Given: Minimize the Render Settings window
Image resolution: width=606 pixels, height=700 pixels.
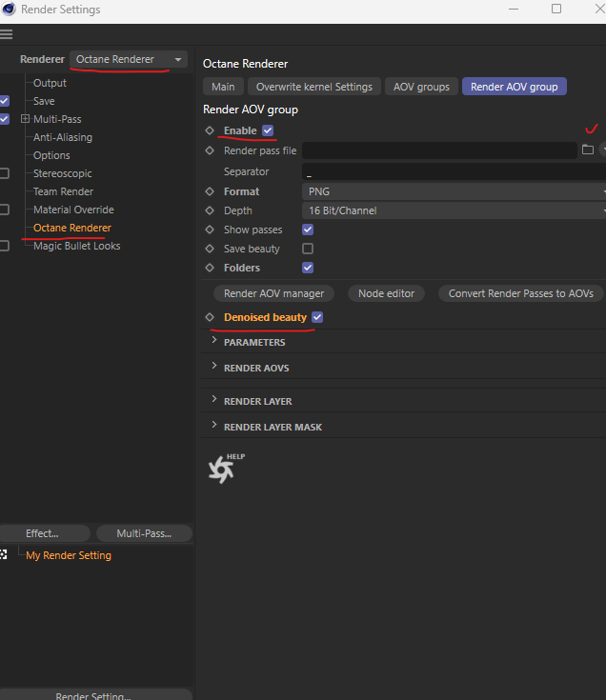Looking at the screenshot, I should (514, 9).
